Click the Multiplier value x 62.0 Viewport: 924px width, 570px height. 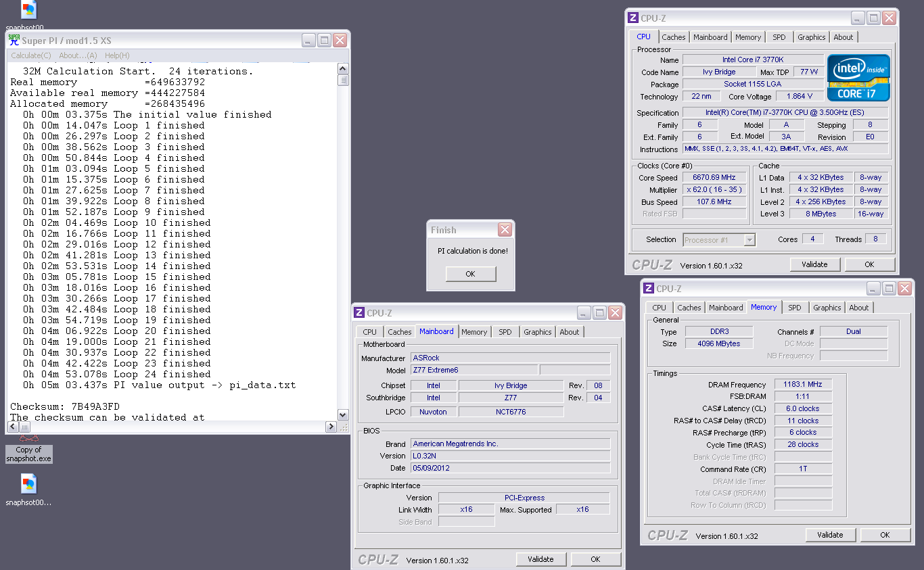[x=714, y=190]
